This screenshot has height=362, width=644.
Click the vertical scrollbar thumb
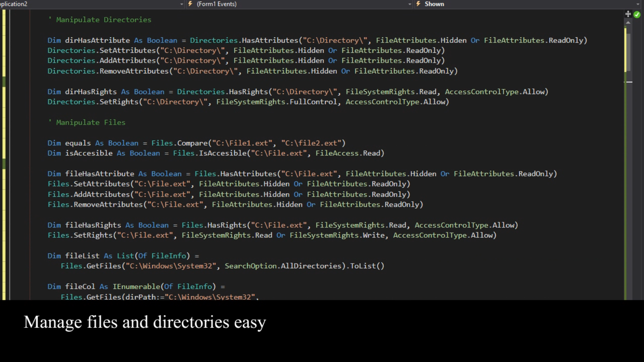[x=629, y=52]
